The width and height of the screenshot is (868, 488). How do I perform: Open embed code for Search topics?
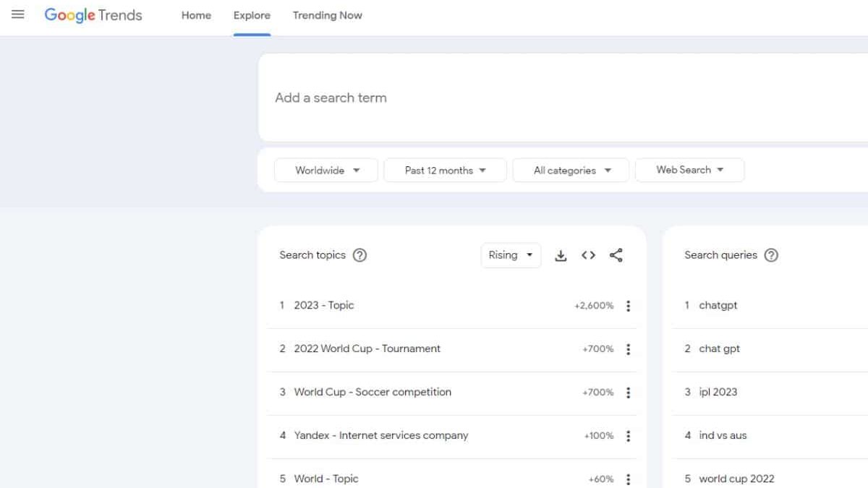588,255
